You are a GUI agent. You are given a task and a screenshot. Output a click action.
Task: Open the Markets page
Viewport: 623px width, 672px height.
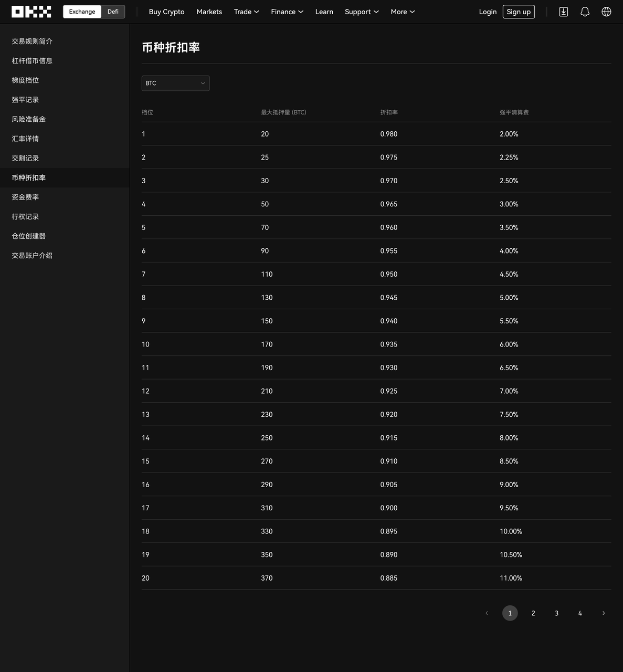click(x=209, y=12)
